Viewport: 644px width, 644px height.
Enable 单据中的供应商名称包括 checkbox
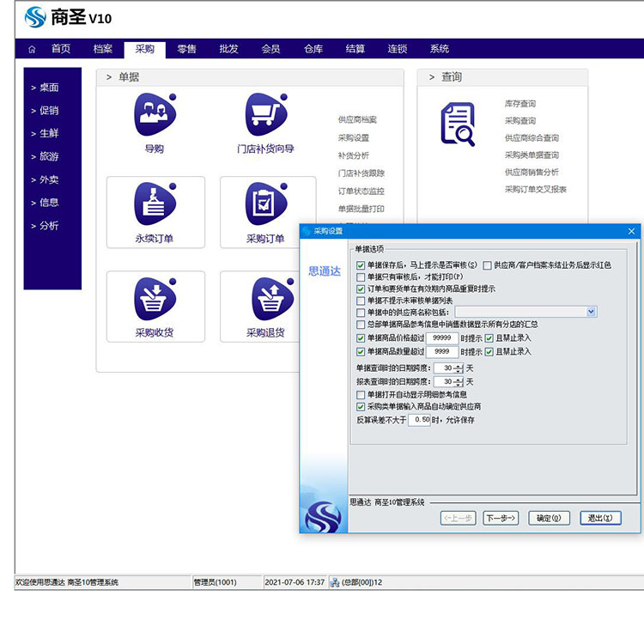(361, 313)
